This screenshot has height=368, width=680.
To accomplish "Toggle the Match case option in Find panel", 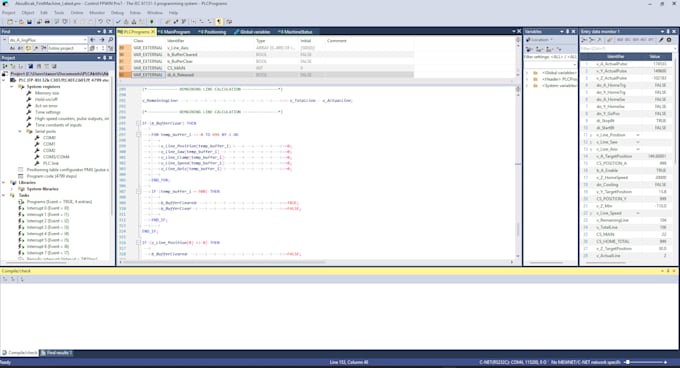I will point(12,48).
